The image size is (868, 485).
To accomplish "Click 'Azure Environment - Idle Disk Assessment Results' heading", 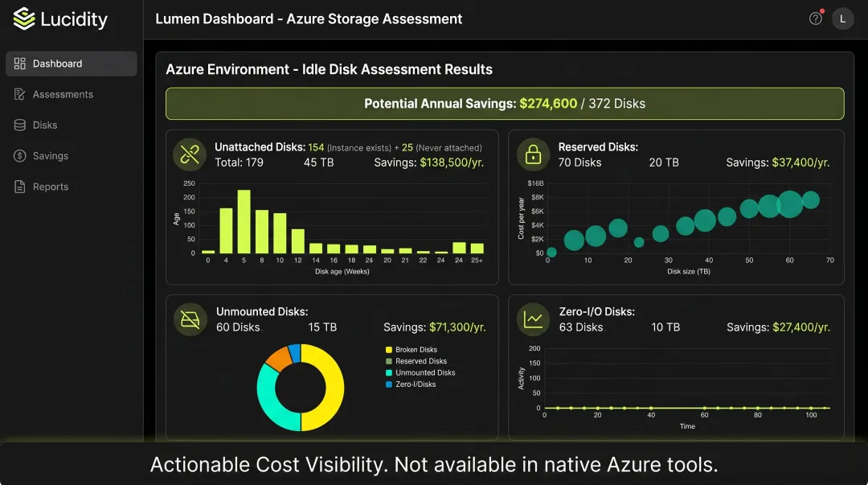I will [x=329, y=69].
